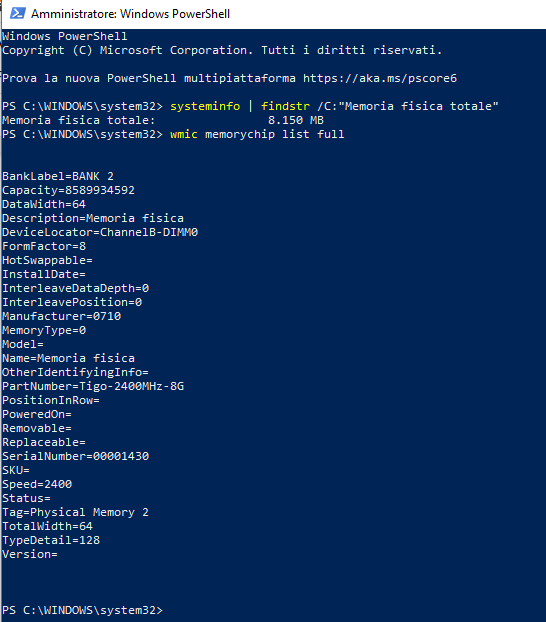Screen dimensions: 546x622
Task: Click the TypeDetail=128 line
Action: tap(51, 540)
